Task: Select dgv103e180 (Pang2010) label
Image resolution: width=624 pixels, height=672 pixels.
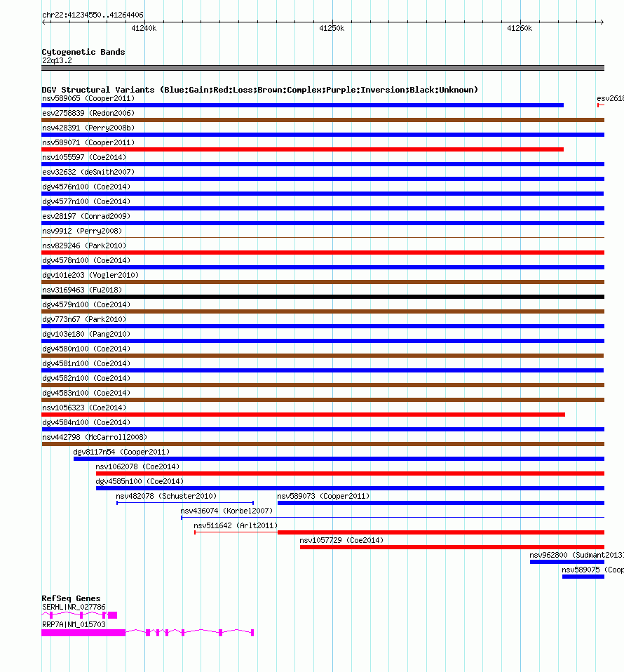Action: click(x=86, y=334)
